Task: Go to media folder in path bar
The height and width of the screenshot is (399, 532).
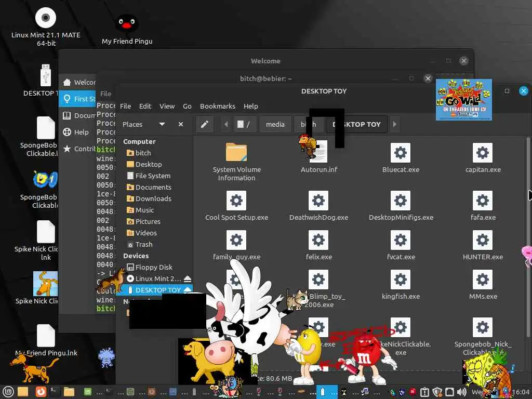Action: (275, 124)
